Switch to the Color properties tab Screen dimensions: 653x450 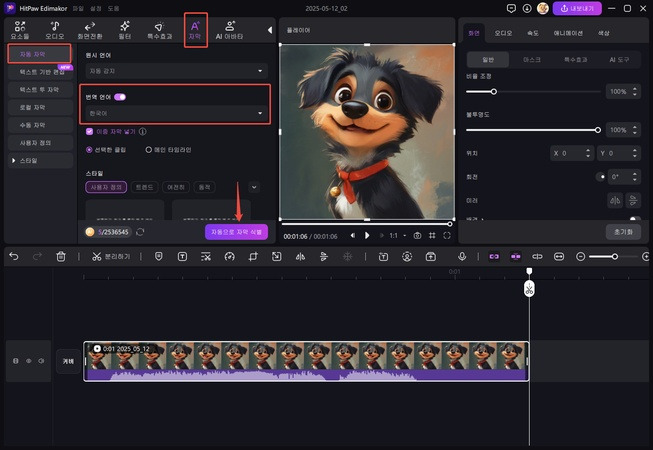pos(603,33)
